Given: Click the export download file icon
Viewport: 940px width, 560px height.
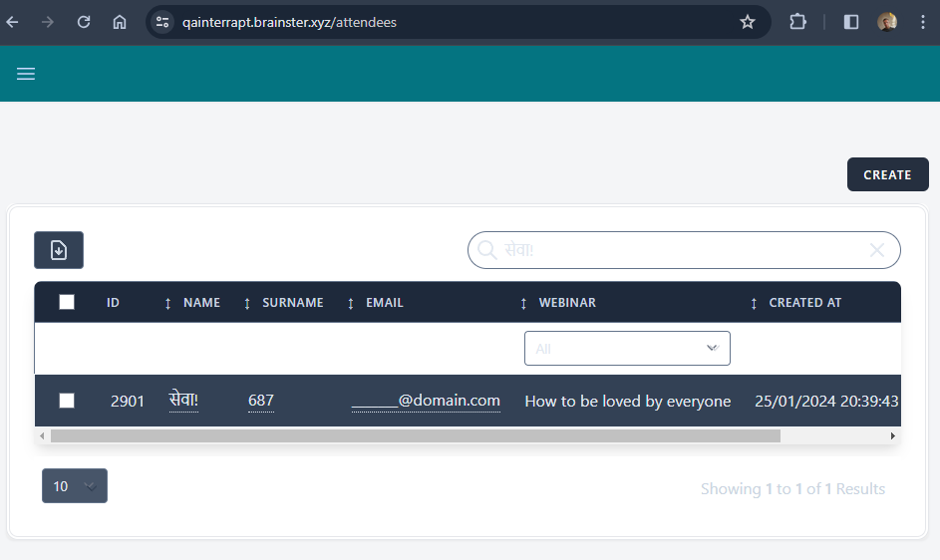Looking at the screenshot, I should pos(59,250).
